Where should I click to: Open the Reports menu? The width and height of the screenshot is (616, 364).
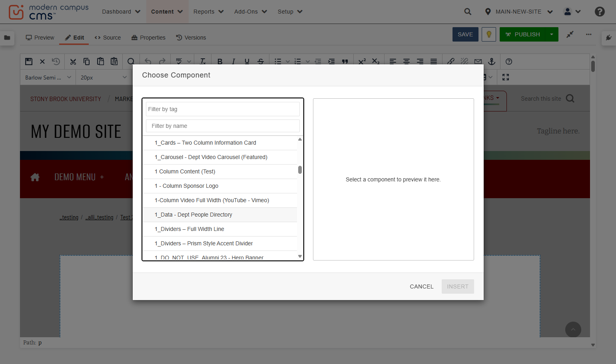click(x=208, y=12)
